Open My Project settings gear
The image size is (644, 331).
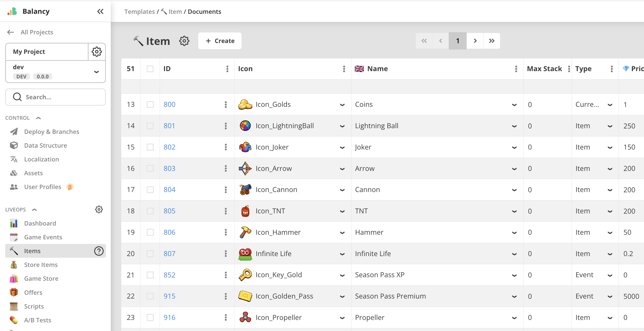point(97,52)
